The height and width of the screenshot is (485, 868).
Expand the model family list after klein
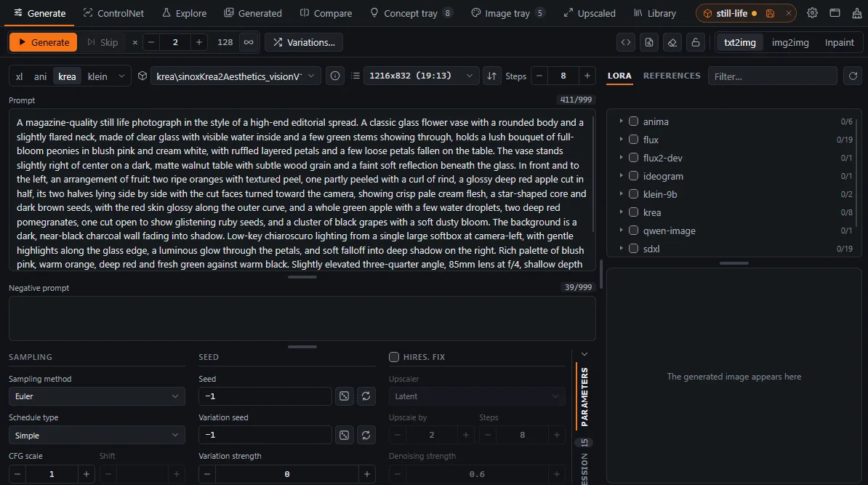122,76
